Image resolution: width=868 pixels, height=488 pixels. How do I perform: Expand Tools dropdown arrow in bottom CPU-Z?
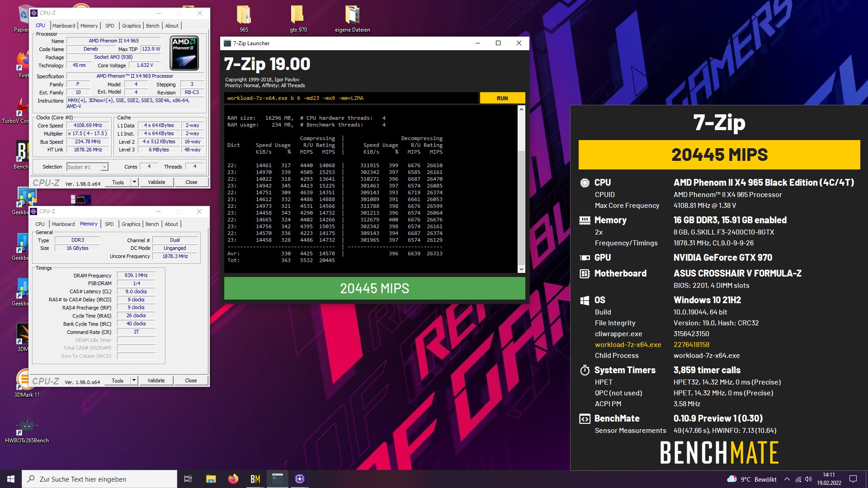pos(134,380)
